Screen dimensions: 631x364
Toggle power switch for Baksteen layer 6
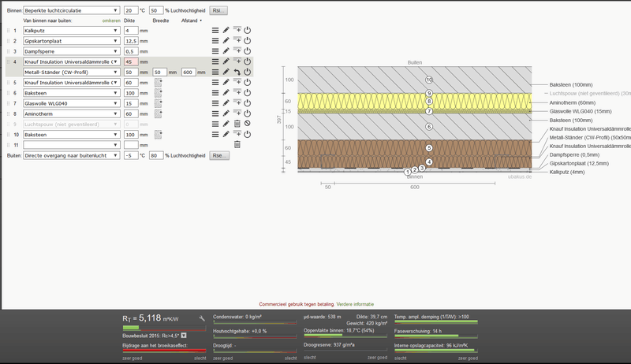pos(247,92)
